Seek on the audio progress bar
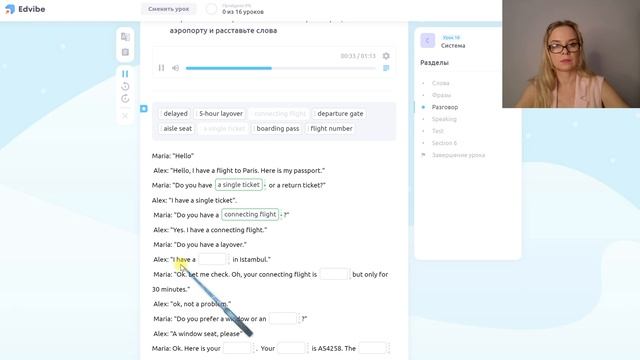This screenshot has height=360, width=640. (280, 68)
